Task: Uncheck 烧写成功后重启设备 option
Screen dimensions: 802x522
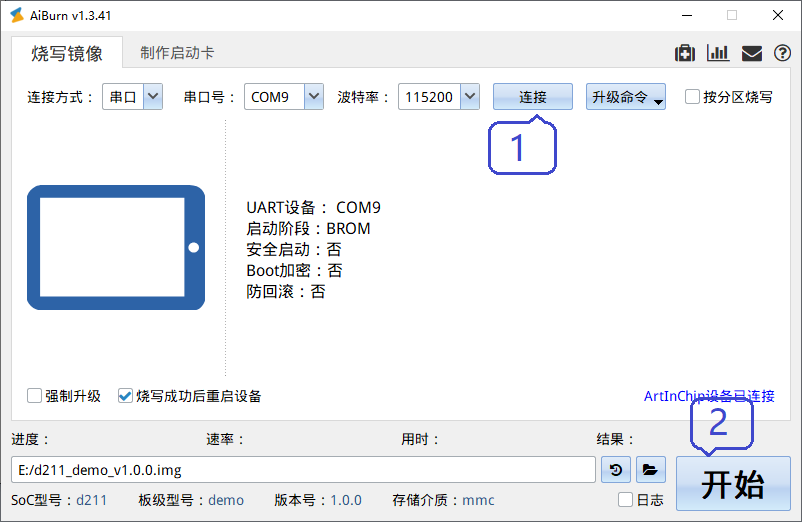Action: [x=125, y=396]
